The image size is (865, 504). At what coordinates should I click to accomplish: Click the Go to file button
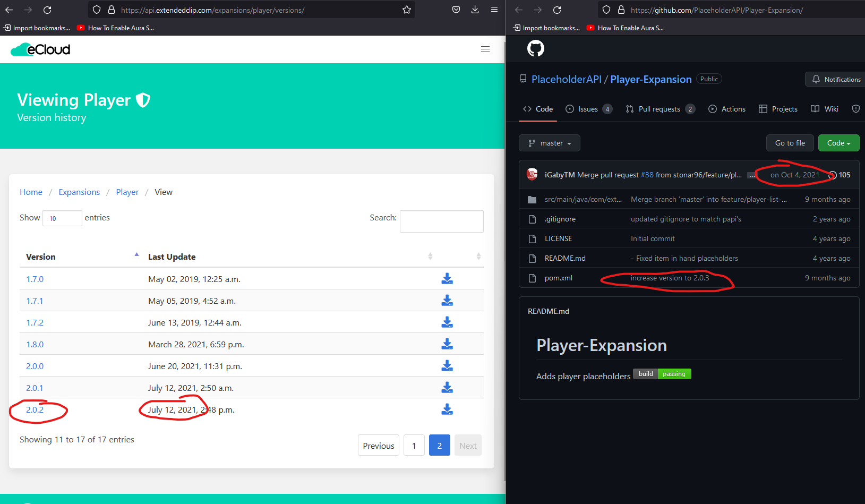click(x=790, y=143)
